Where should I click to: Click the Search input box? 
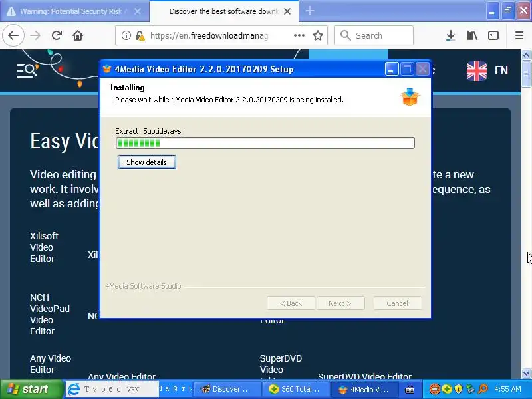[x=374, y=35]
